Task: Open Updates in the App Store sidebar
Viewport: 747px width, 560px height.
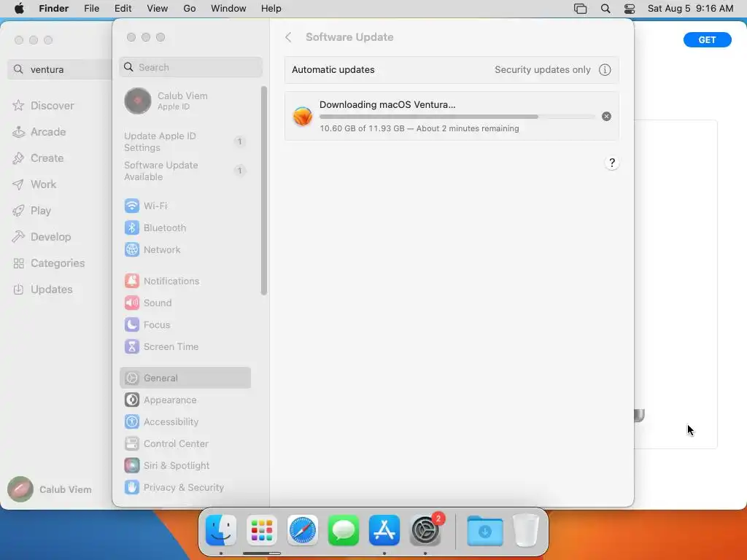Action: (x=43, y=289)
